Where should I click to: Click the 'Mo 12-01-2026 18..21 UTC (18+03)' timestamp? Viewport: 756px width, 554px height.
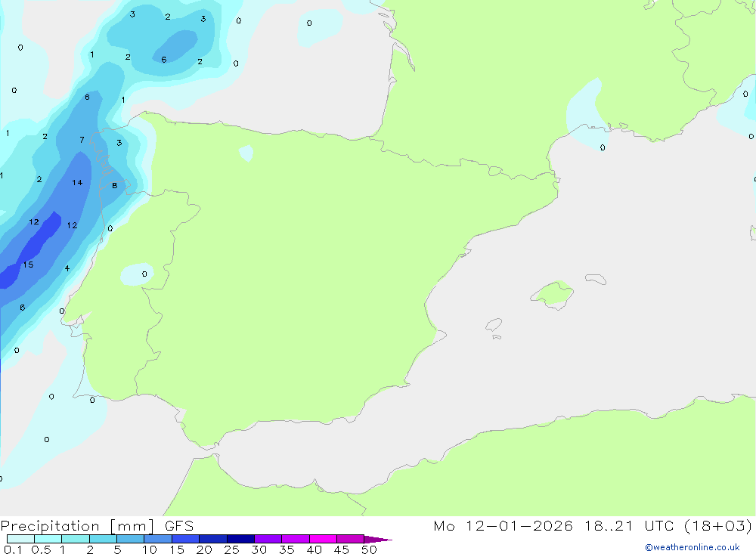(593, 526)
